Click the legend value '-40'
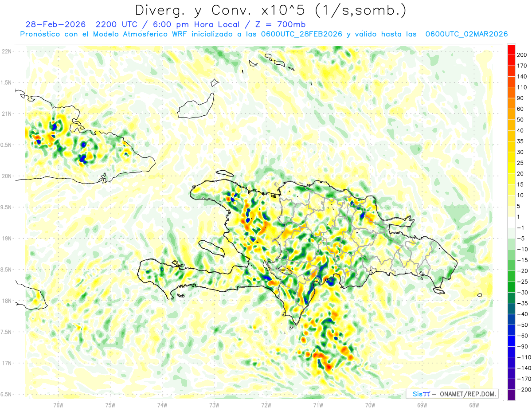The width and height of the screenshot is (532, 411). tap(522, 314)
